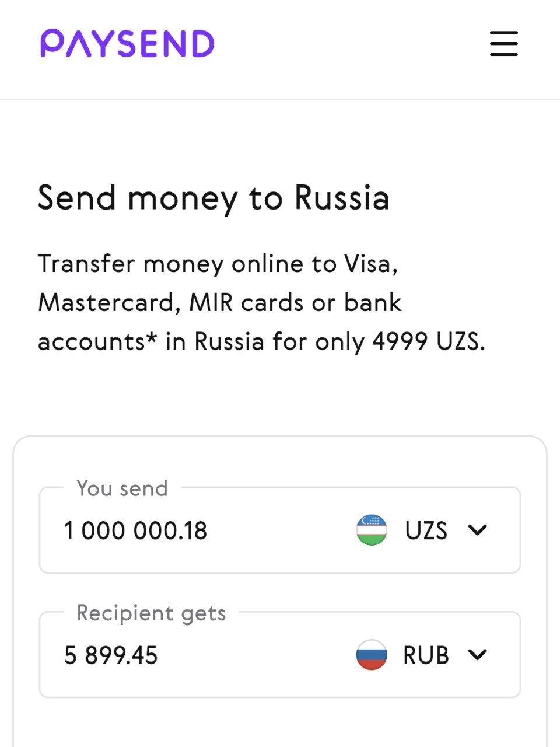Click the "You send" field label

tap(122, 488)
